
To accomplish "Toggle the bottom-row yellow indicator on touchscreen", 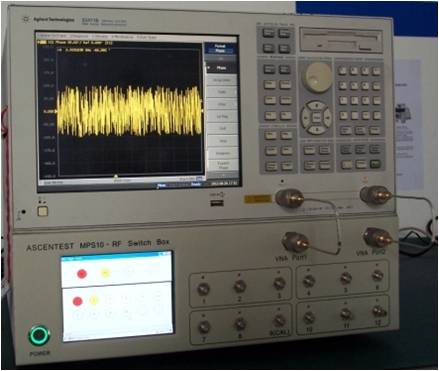I will pos(94,301).
